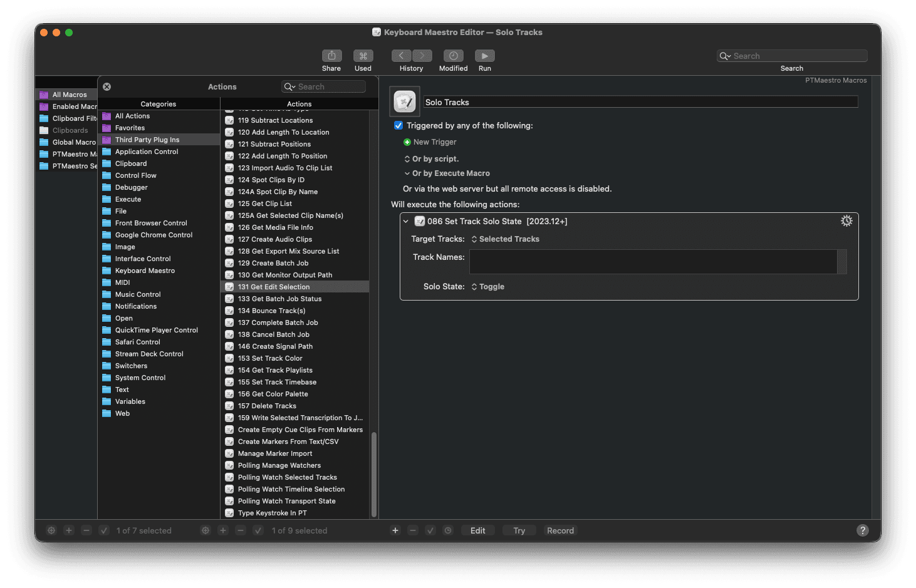The image size is (916, 588).
Task: Select the All Macros group
Action: 66,95
